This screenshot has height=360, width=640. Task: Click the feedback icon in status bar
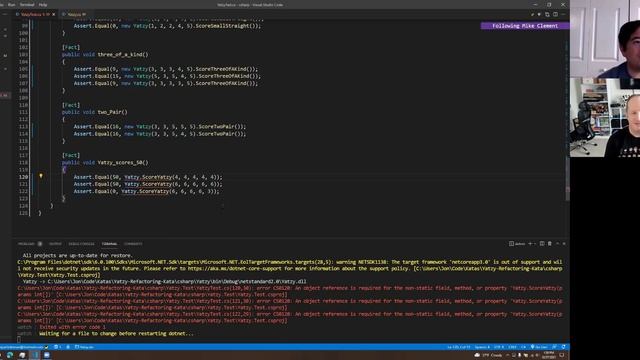click(555, 347)
